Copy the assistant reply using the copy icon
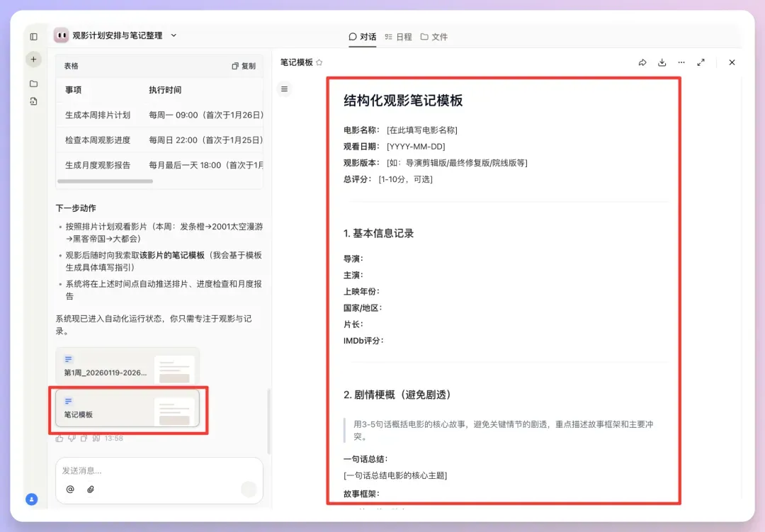Viewport: 765px width, 532px height. click(x=84, y=438)
